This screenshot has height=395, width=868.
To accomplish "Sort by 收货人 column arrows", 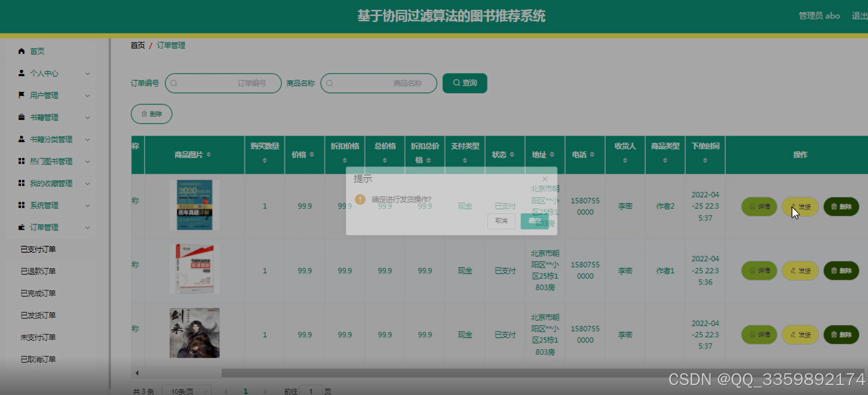I will [x=625, y=161].
